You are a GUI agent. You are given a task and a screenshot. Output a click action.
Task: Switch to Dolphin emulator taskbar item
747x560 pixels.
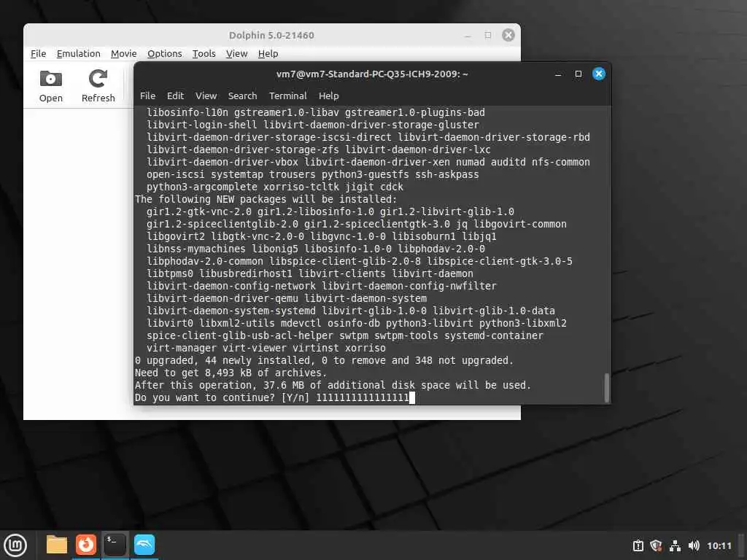point(144,545)
